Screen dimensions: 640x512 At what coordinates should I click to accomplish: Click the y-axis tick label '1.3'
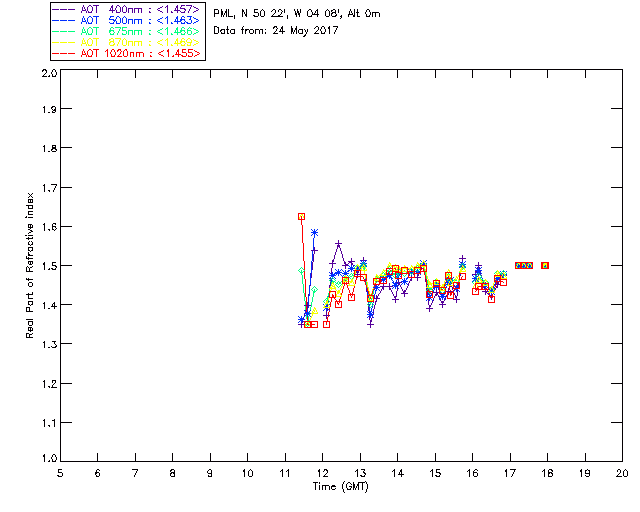pyautogui.click(x=49, y=344)
